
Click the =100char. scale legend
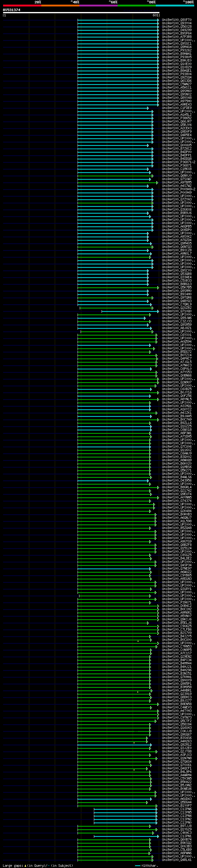tap(147, 866)
